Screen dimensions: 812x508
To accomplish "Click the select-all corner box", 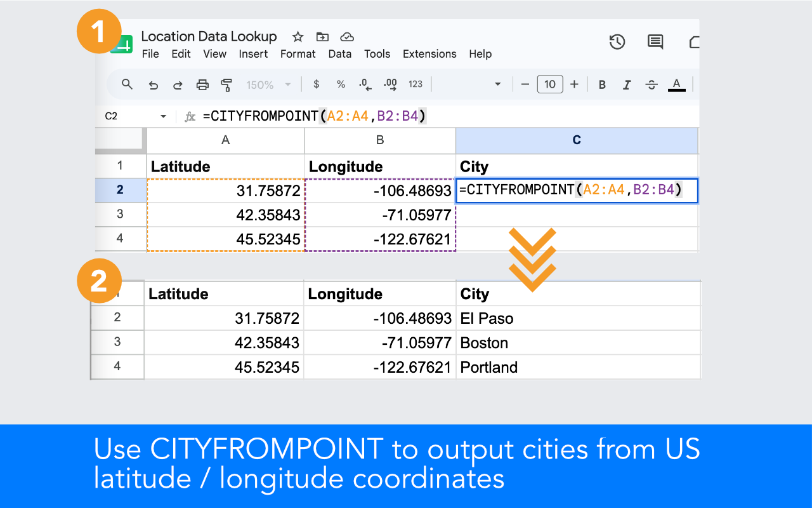I will coord(121,140).
